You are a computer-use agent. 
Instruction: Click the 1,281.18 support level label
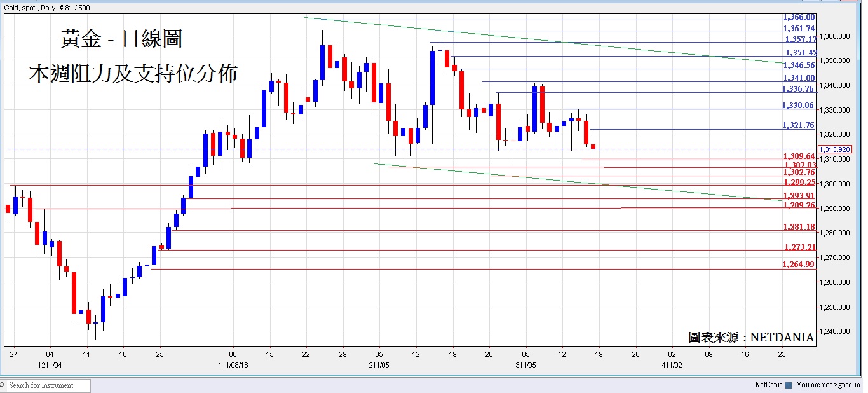(x=799, y=227)
